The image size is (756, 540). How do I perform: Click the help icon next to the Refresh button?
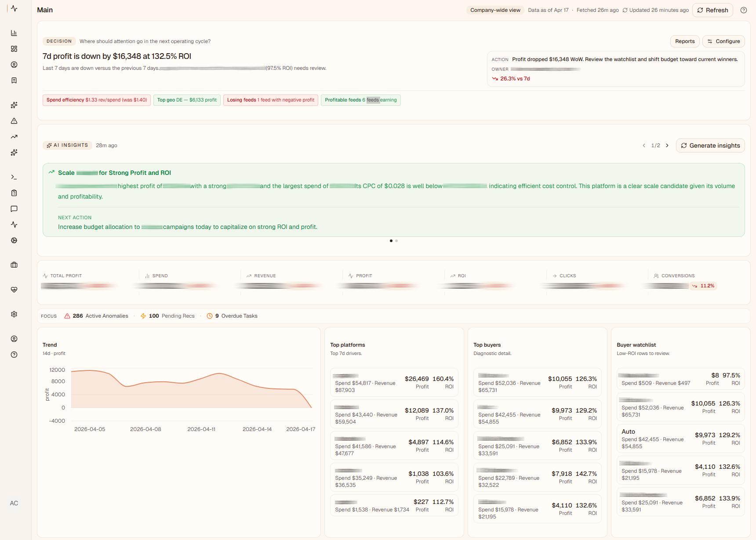pyautogui.click(x=744, y=10)
